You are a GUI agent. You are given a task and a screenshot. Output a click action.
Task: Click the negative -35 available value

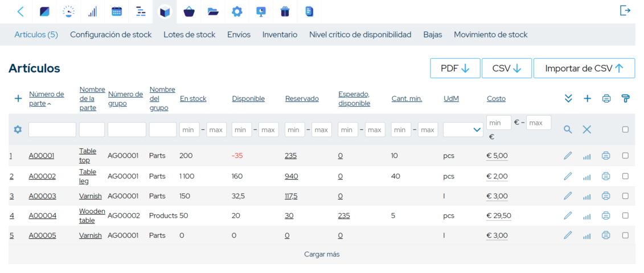pyautogui.click(x=237, y=156)
